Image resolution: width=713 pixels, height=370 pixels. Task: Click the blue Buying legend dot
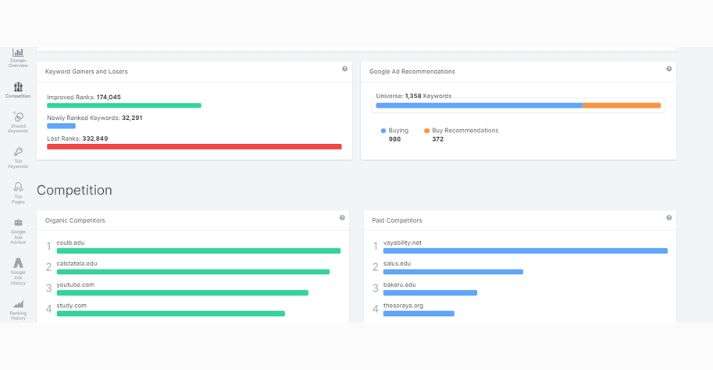tap(383, 130)
